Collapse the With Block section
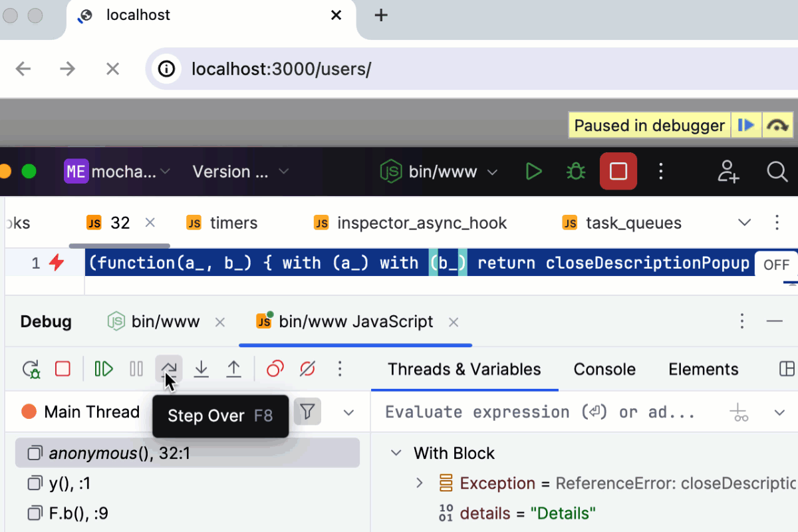Screen dimensions: 798x532 pyautogui.click(x=396, y=453)
